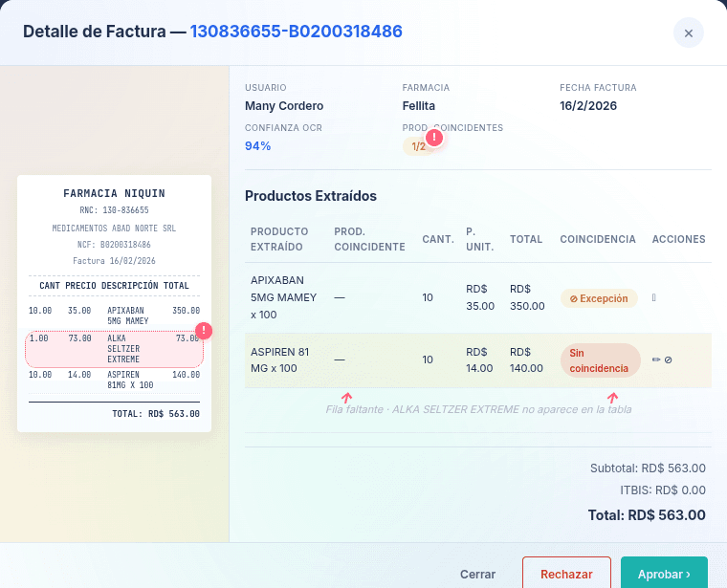Click the Rechazar button
Viewport: 727px width, 588px height.
[x=566, y=574]
